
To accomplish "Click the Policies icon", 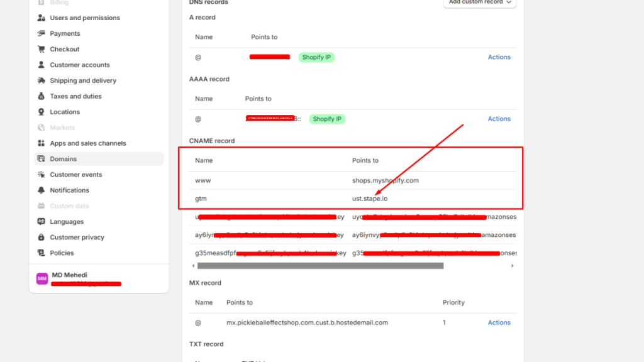I will pyautogui.click(x=41, y=253).
